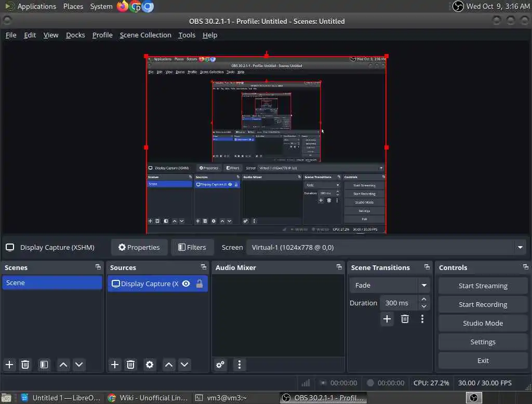This screenshot has width=532, height=404.
Task: Undock the Scenes panel
Action: point(98,267)
